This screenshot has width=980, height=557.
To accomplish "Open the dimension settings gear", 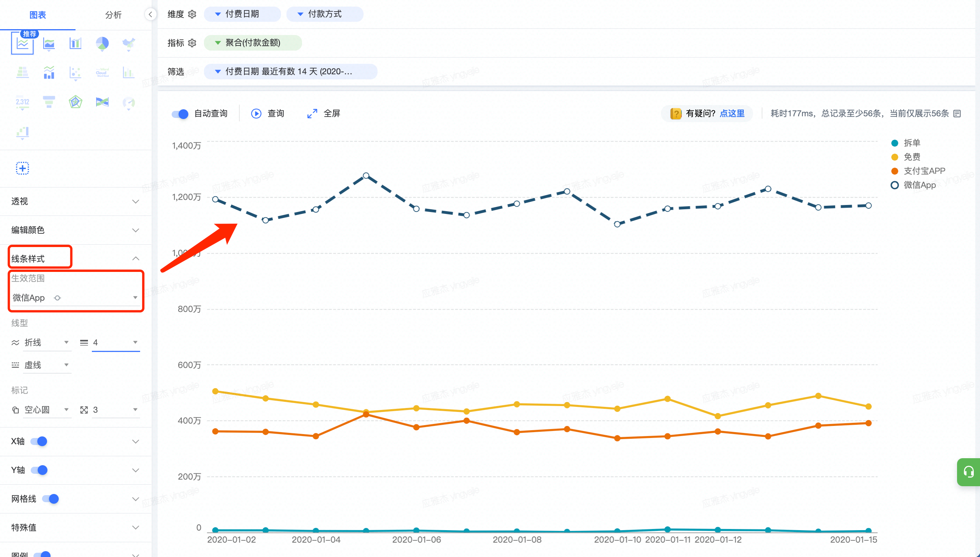I will [192, 14].
